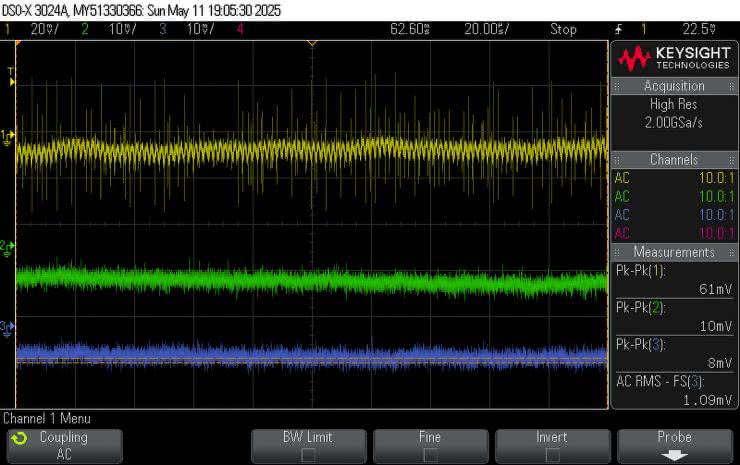
Task: Toggle the Fine vertical adjustment checkbox
Action: pyautogui.click(x=430, y=454)
